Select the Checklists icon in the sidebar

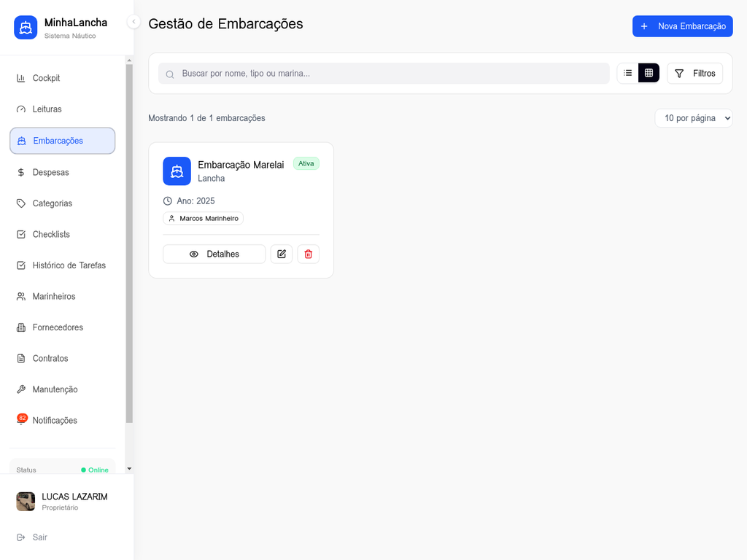point(20,234)
